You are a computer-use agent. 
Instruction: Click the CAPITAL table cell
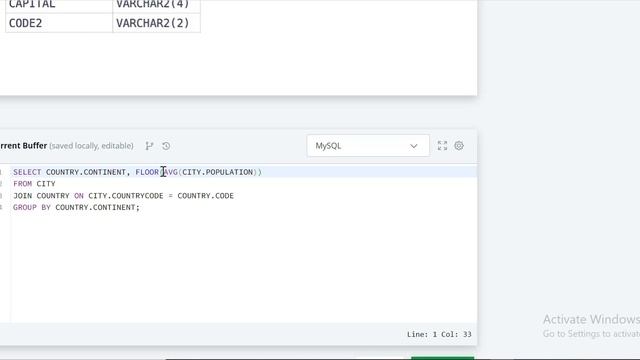(x=59, y=6)
